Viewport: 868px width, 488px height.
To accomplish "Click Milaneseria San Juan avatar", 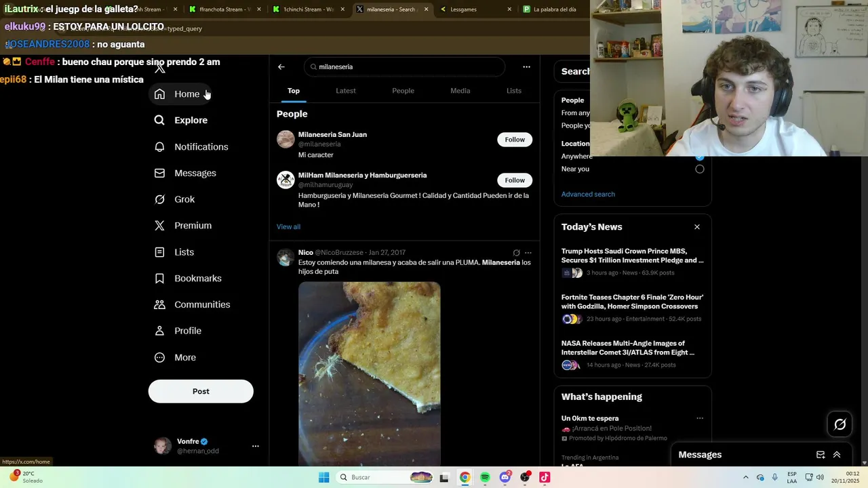I will [285, 140].
